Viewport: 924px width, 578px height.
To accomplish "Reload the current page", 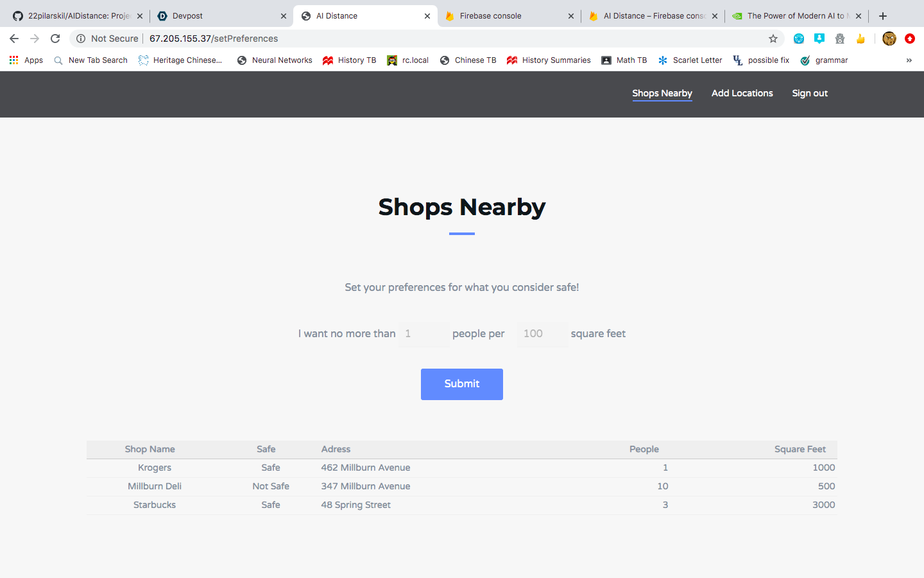I will 55,39.
